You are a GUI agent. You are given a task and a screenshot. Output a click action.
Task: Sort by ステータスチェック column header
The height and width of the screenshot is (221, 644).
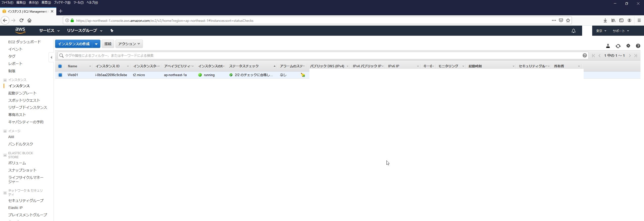coord(252,66)
